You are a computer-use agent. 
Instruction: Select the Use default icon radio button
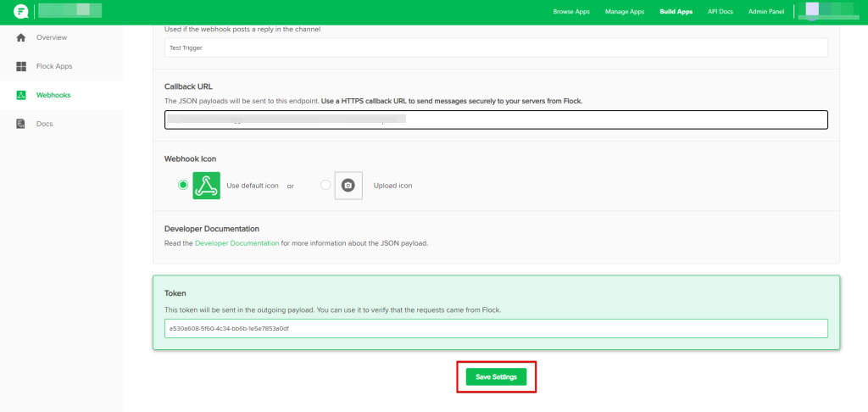click(x=183, y=186)
